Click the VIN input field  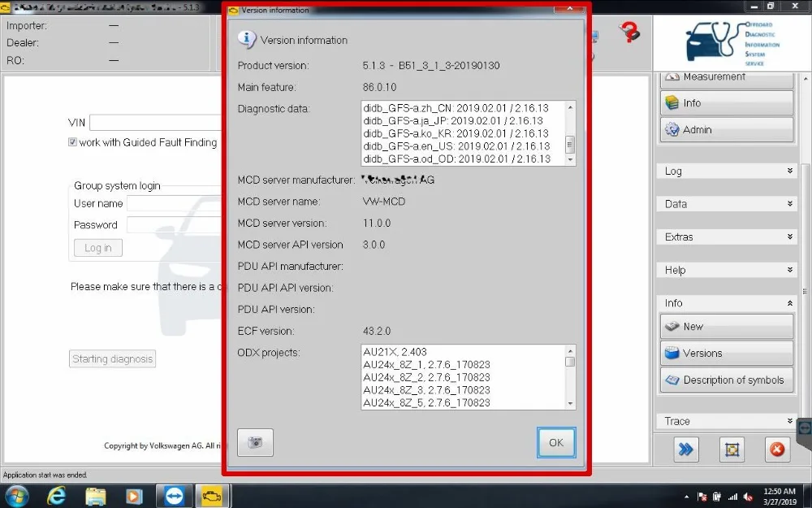157,123
